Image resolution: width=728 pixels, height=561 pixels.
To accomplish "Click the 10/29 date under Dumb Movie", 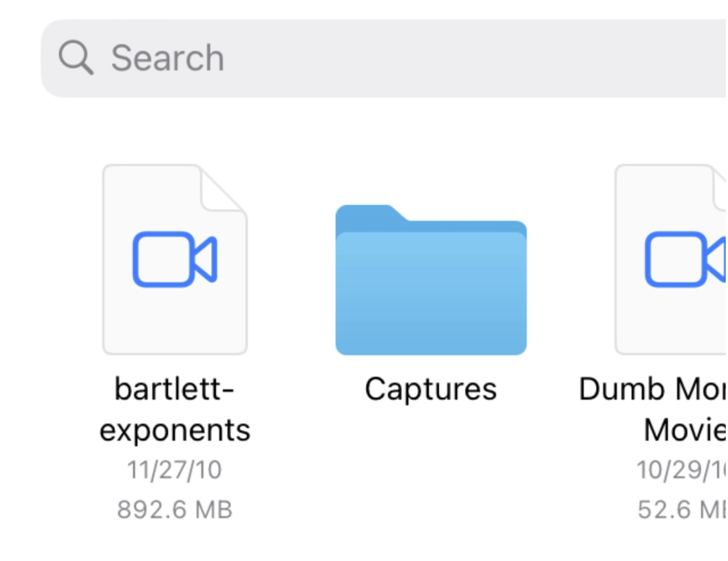I will pyautogui.click(x=681, y=470).
